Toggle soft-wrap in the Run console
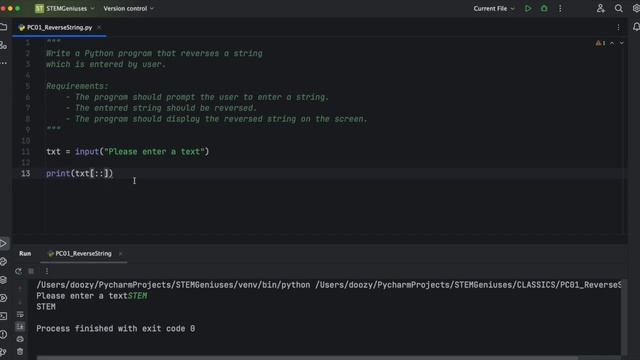 coord(20,315)
